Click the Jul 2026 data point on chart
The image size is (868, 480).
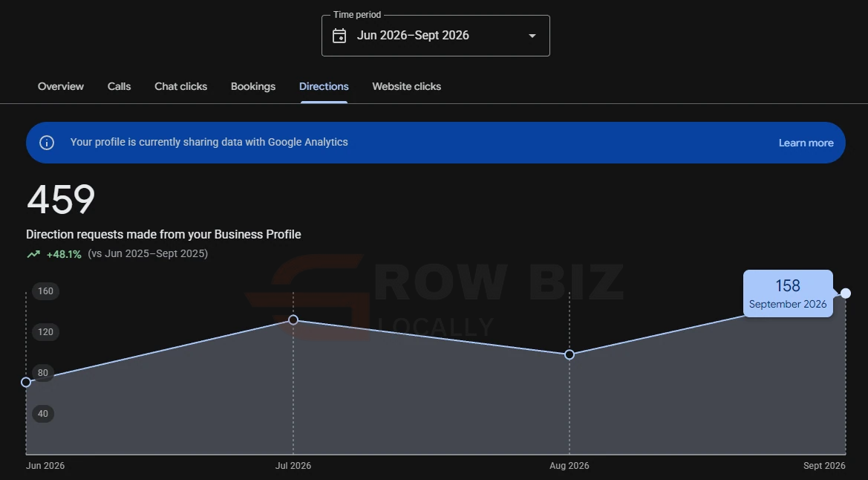293,320
